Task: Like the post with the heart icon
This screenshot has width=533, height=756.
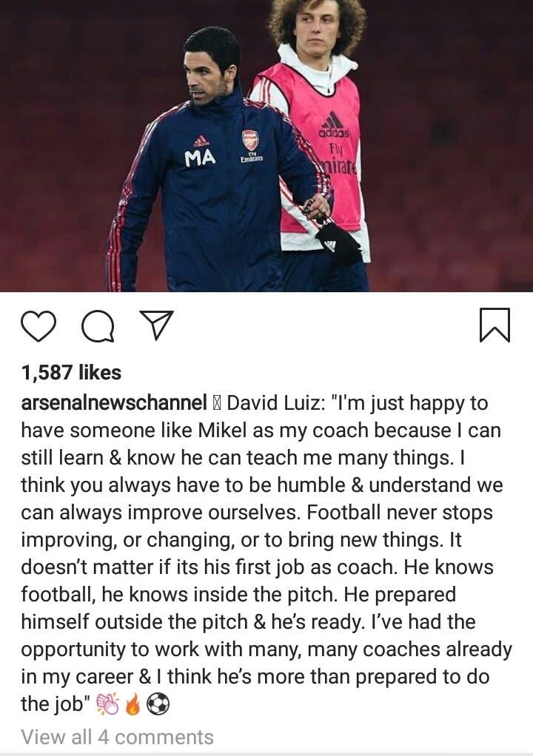Action: pos(38,326)
